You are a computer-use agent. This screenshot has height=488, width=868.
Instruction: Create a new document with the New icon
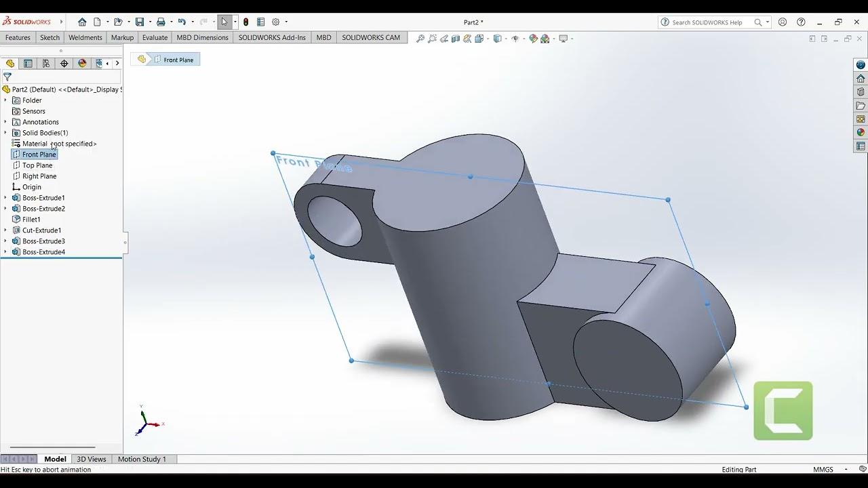pyautogui.click(x=97, y=22)
